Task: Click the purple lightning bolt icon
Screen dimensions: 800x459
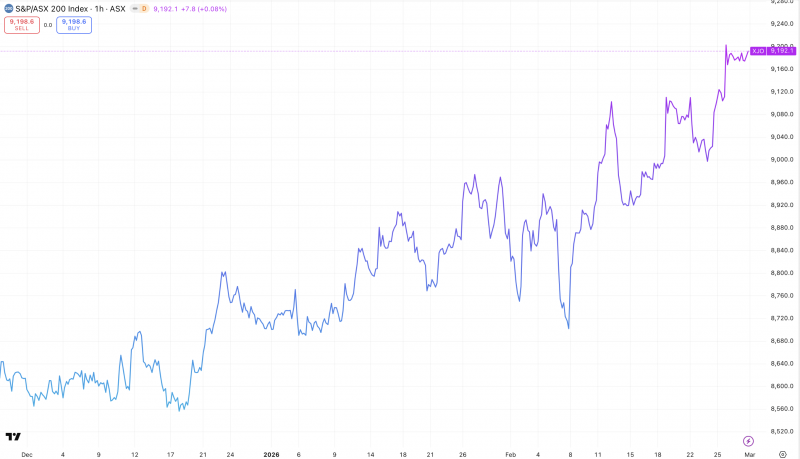Action: tap(748, 440)
